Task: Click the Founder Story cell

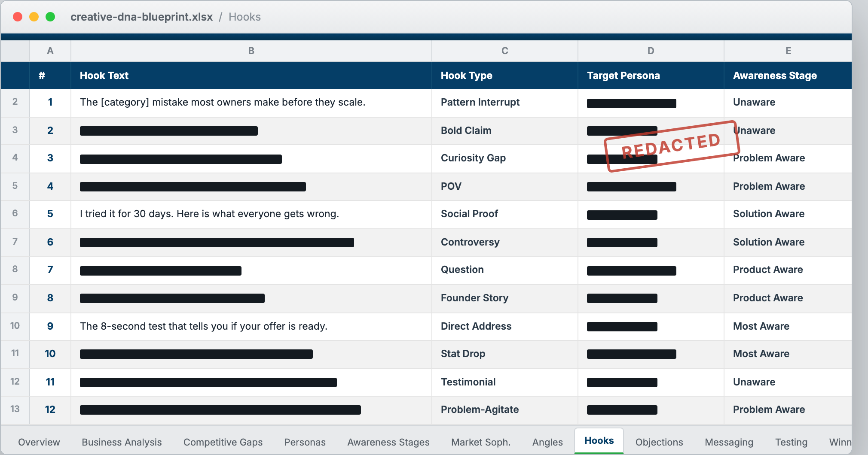Action: coord(505,298)
